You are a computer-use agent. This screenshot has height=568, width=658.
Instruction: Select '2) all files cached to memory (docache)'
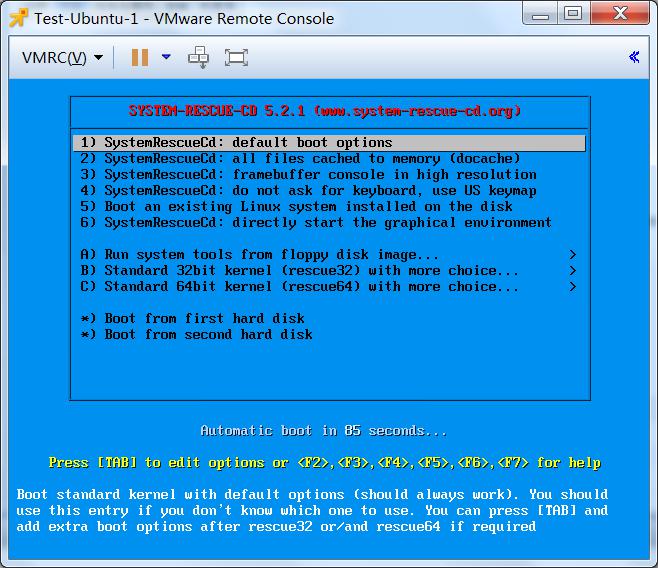pyautogui.click(x=329, y=159)
